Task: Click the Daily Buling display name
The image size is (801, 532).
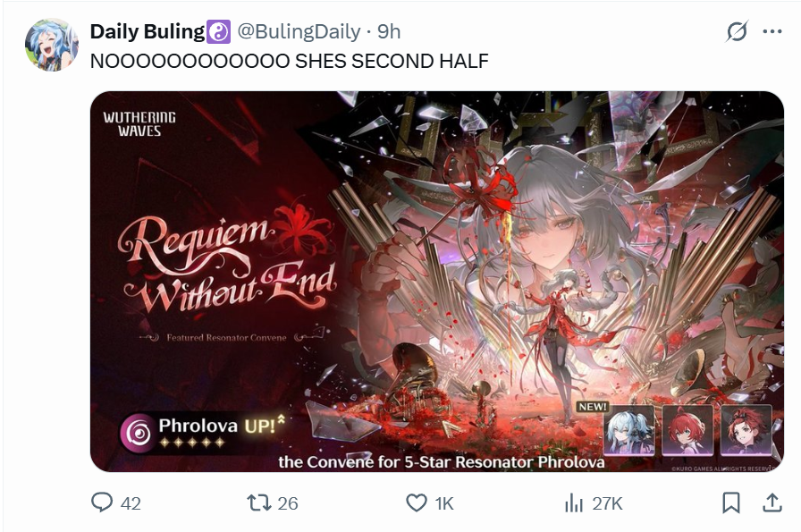Action: click(x=148, y=31)
